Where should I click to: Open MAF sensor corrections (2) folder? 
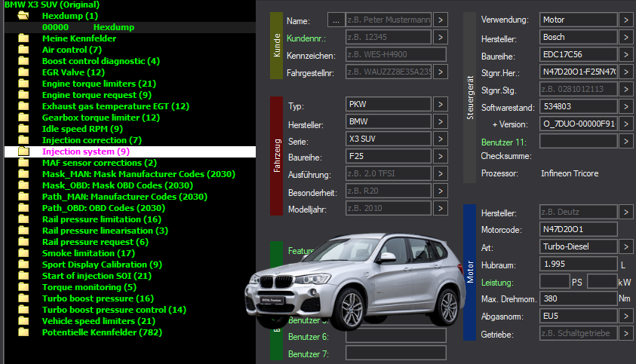coord(100,163)
